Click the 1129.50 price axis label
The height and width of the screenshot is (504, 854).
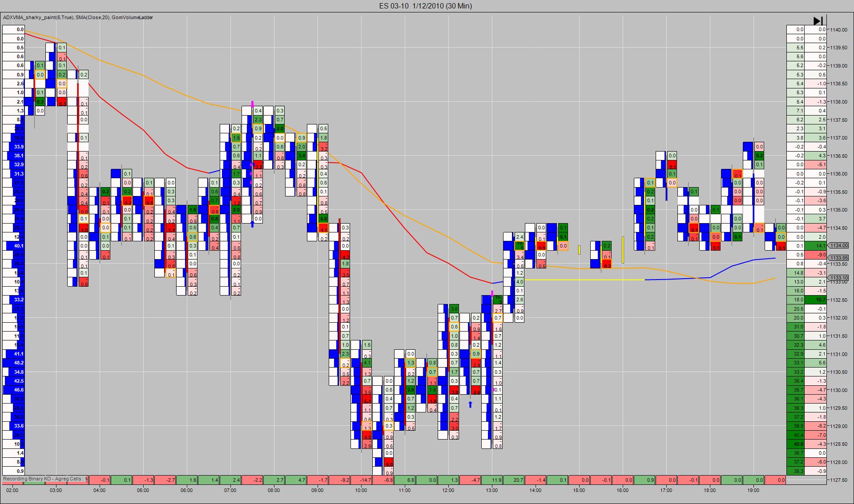[838, 408]
